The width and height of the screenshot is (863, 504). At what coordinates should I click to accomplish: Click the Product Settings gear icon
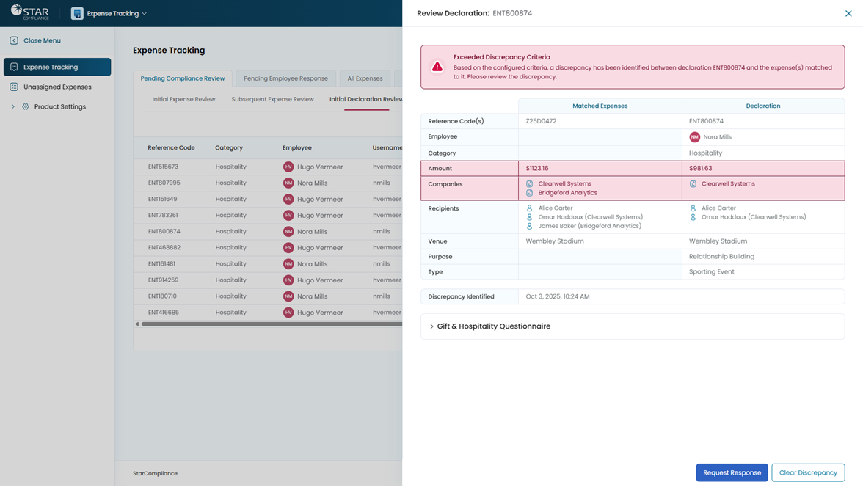(x=26, y=106)
